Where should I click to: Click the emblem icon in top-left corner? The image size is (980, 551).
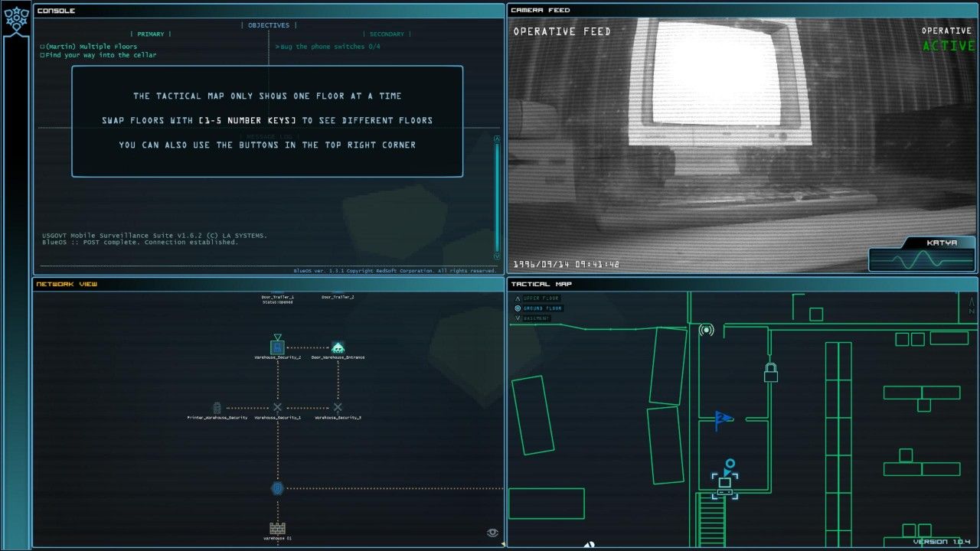[x=15, y=21]
